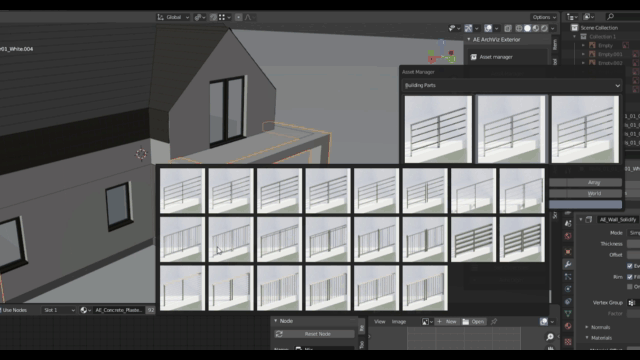Toggle the snapping magnet icon

click(x=213, y=17)
